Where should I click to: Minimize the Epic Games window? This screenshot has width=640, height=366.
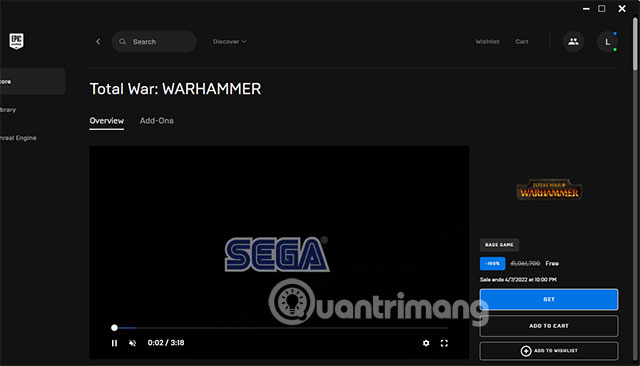(x=586, y=9)
